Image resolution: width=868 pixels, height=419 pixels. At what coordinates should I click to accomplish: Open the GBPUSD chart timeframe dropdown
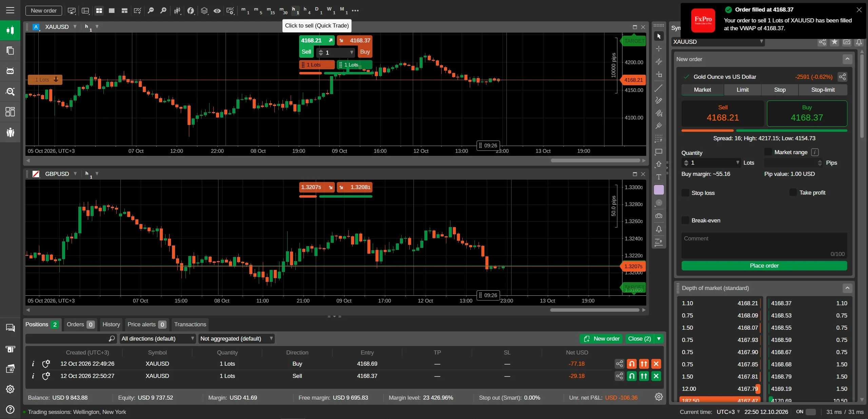coord(97,174)
